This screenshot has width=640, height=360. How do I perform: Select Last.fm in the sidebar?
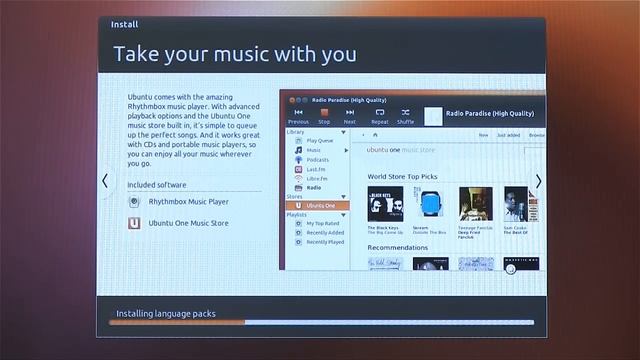click(316, 169)
